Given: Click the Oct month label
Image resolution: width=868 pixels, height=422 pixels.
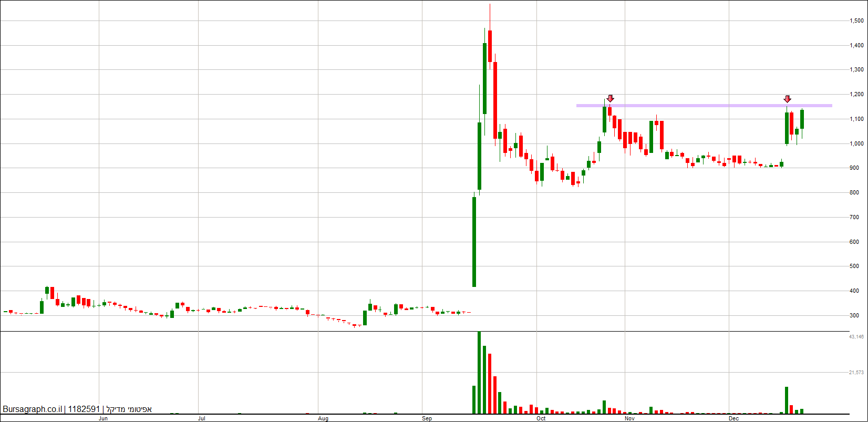Looking at the screenshot, I should tap(541, 419).
